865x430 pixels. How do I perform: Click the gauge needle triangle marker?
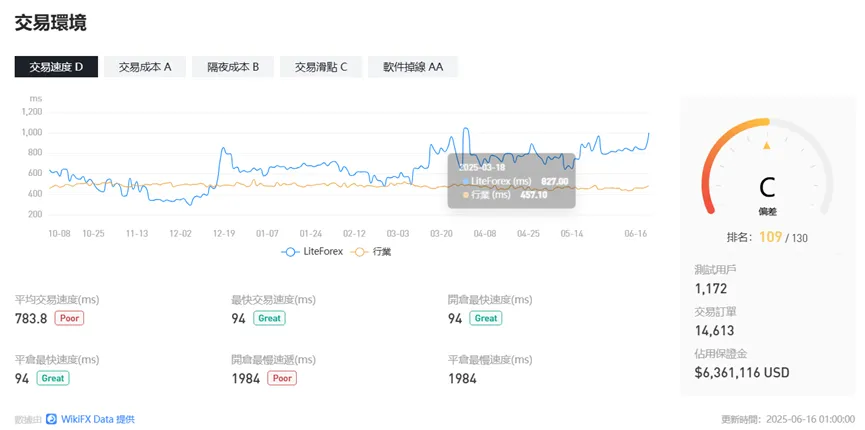766,146
